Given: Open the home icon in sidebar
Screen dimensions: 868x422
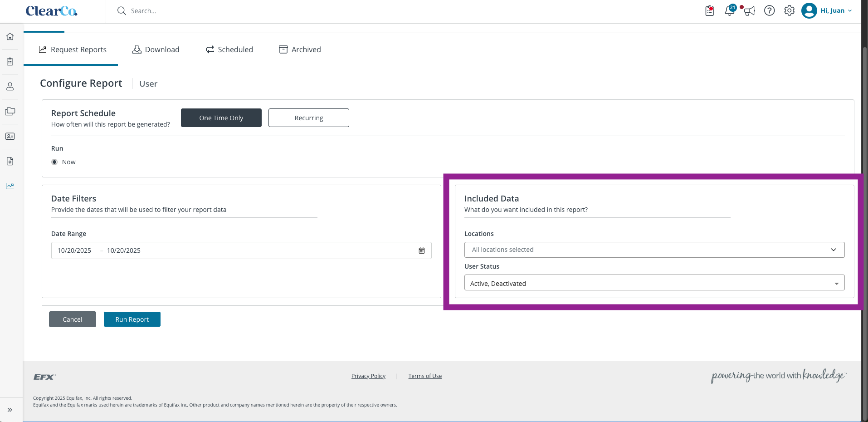Looking at the screenshot, I should tap(10, 36).
